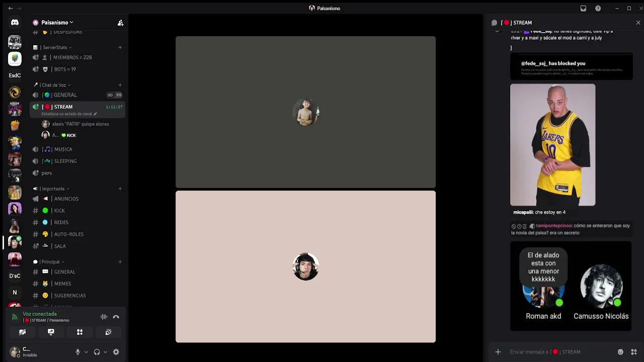Close the STREAM chat panel
The width and height of the screenshot is (644, 362).
(x=638, y=23)
